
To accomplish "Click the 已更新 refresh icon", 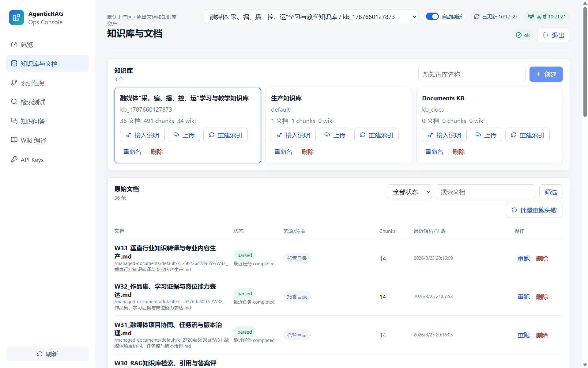I will 477,17.
